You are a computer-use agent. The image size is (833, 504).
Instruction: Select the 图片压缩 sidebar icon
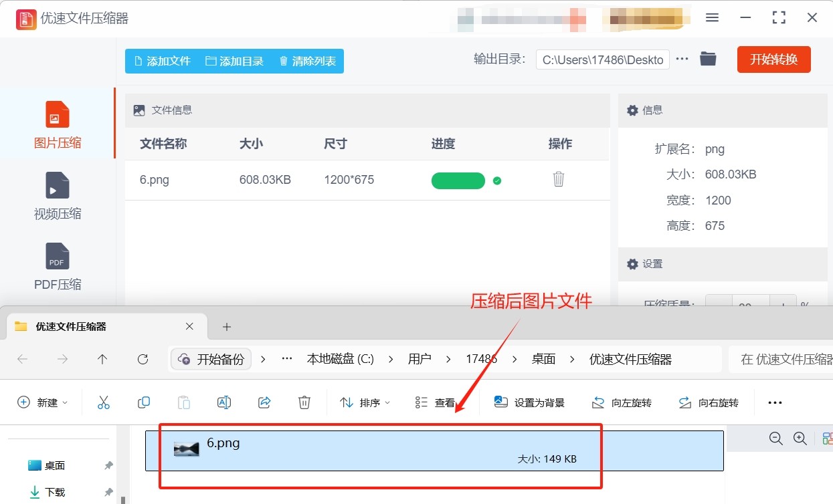pos(57,114)
